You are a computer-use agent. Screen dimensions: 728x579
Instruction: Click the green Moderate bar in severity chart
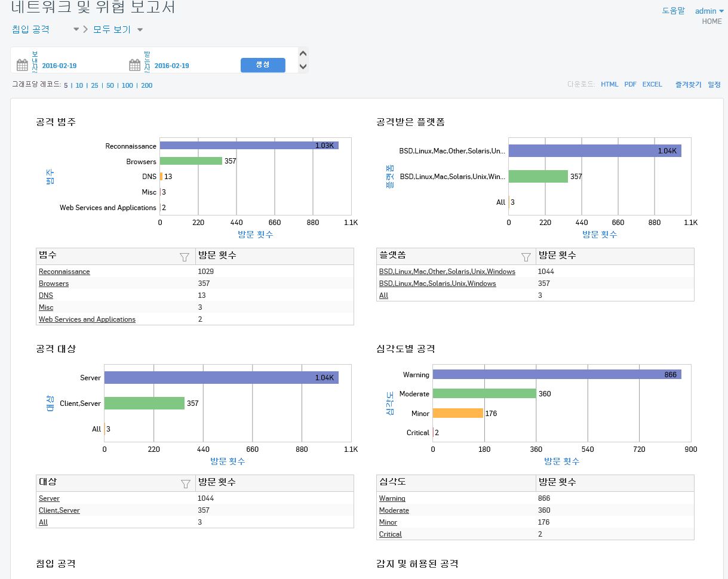tap(484, 393)
